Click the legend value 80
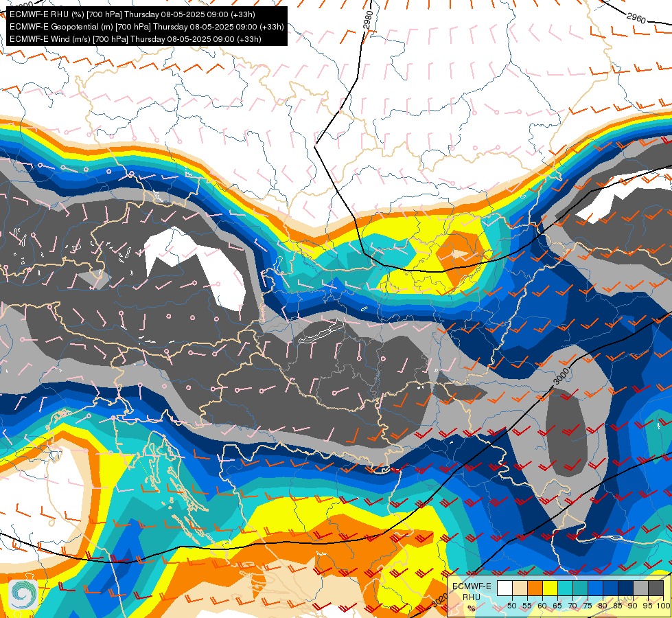The image size is (672, 618). pyautogui.click(x=603, y=606)
